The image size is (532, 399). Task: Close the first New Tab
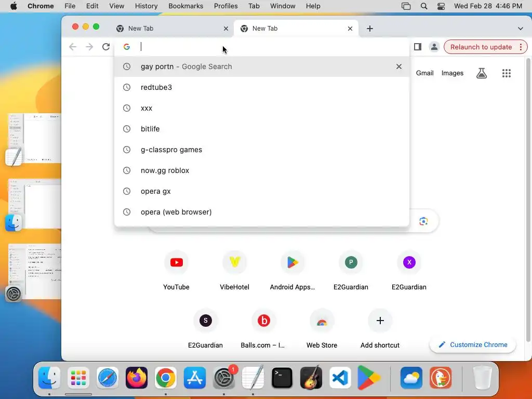point(226,29)
